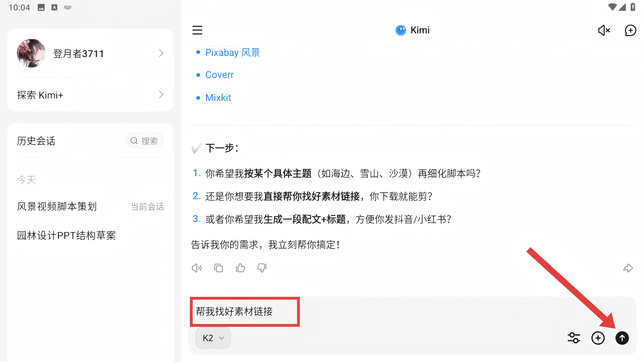The height and width of the screenshot is (362, 644).
Task: Play the response aloud with speaker icon
Action: click(196, 268)
